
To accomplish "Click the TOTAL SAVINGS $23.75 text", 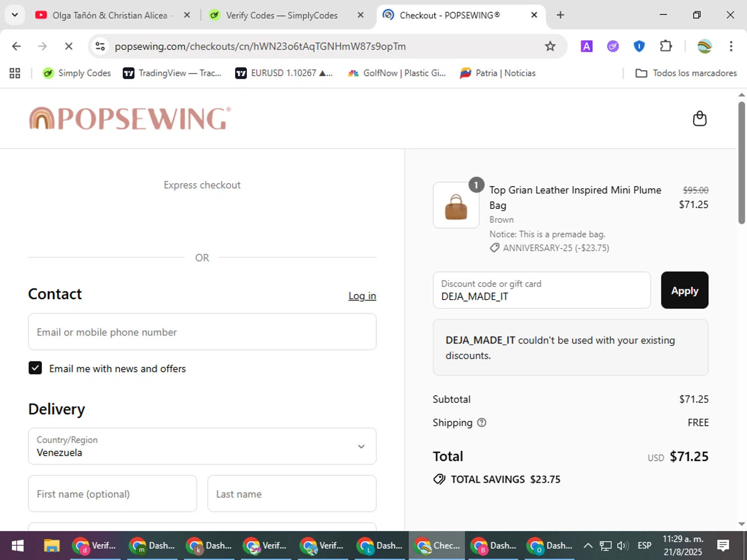I will coord(505,479).
